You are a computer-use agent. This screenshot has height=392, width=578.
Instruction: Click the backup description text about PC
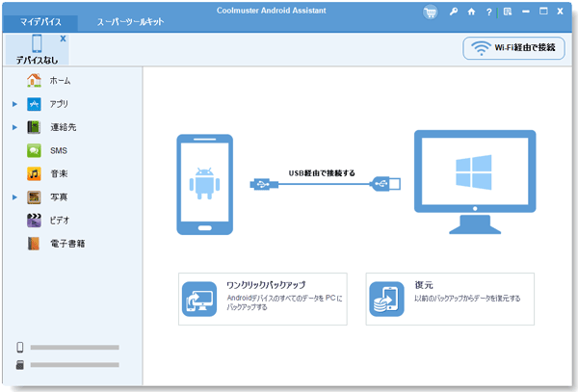284,302
